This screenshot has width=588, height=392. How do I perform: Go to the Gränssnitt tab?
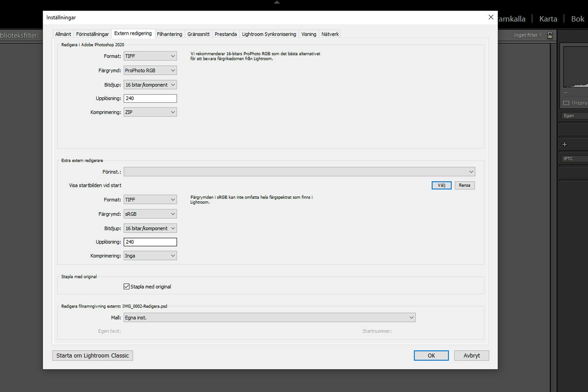coord(198,34)
